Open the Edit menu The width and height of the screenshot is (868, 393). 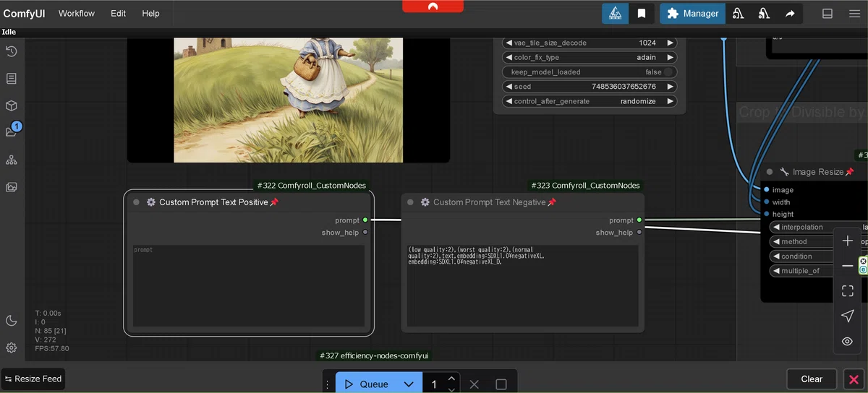(118, 13)
